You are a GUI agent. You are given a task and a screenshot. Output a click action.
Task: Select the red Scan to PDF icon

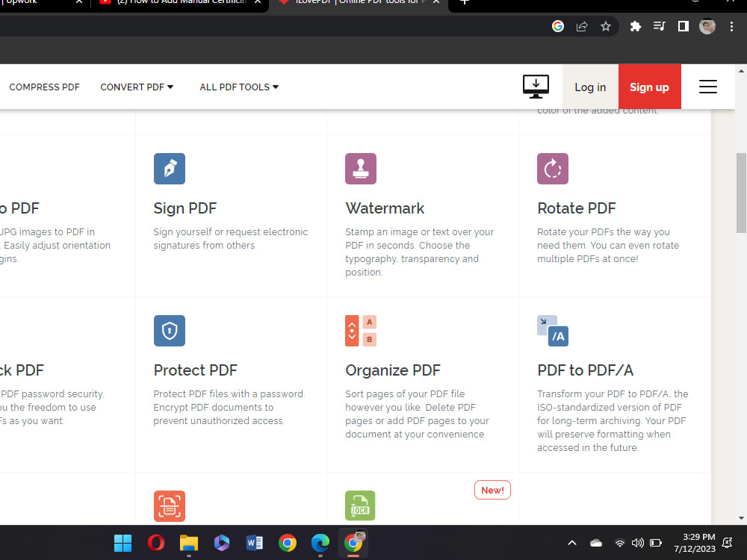[169, 506]
